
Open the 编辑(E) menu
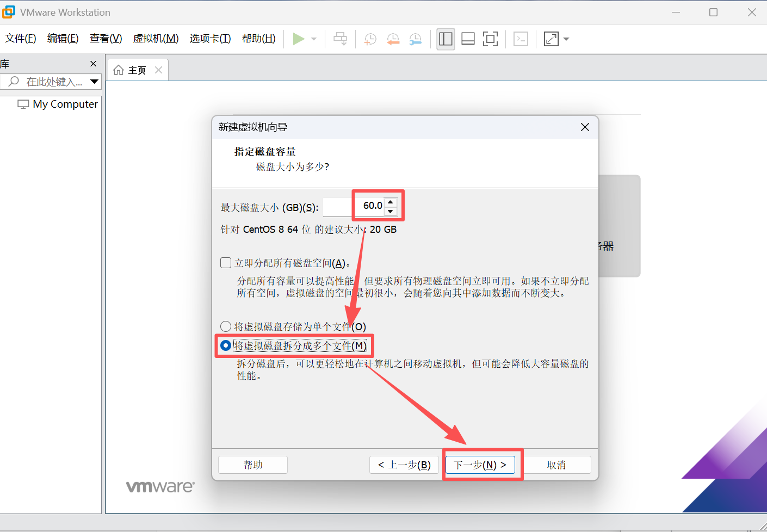coord(63,39)
